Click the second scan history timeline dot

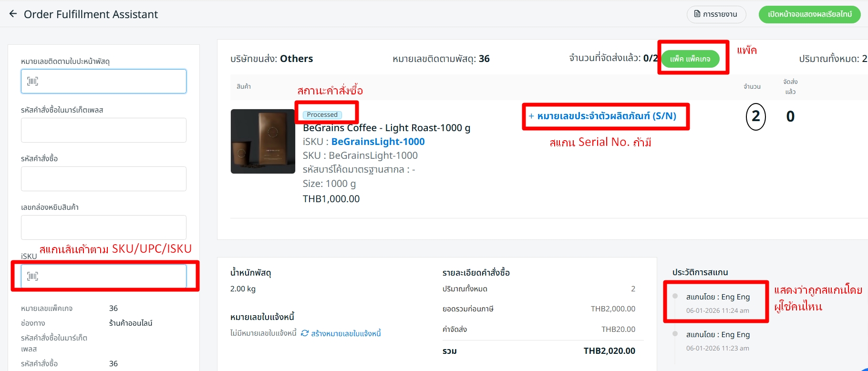(675, 334)
